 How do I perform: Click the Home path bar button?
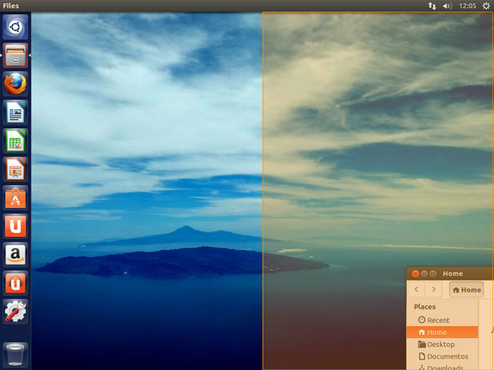coord(466,290)
